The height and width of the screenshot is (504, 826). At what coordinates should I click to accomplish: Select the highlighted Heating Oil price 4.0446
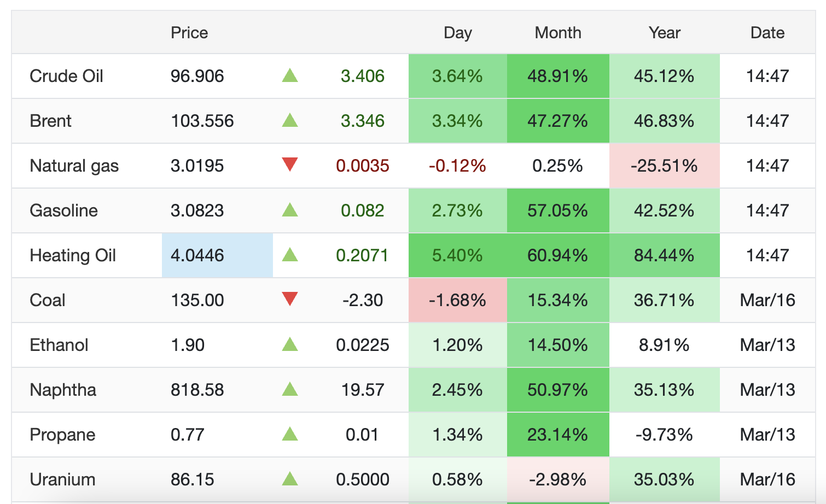point(197,255)
